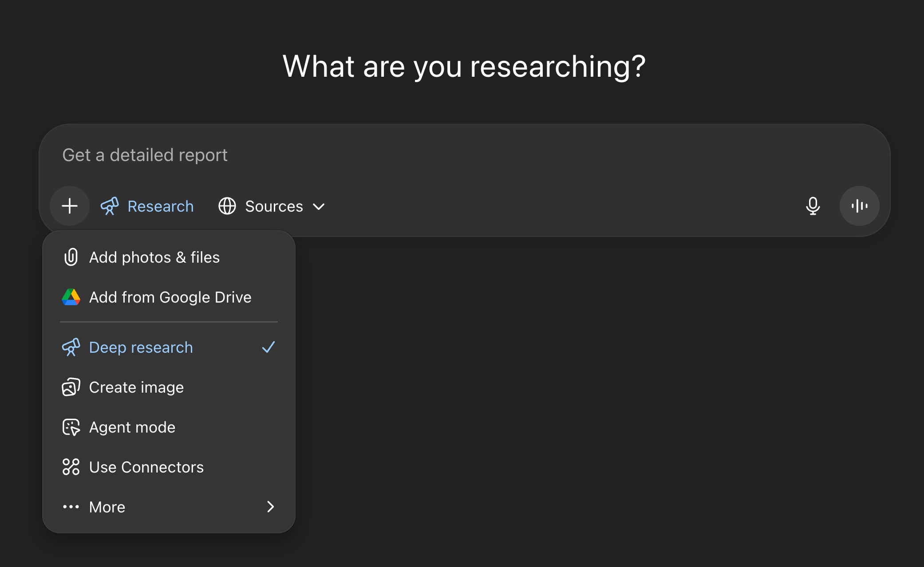Click the Create image picture icon
The width and height of the screenshot is (924, 567).
(71, 387)
